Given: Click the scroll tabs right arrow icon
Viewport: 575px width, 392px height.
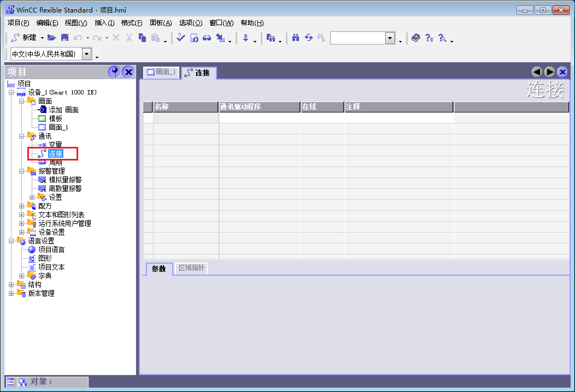Looking at the screenshot, I should tap(549, 72).
